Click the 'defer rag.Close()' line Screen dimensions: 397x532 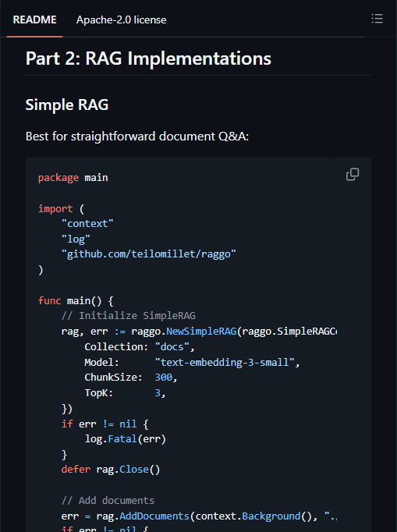pos(111,470)
